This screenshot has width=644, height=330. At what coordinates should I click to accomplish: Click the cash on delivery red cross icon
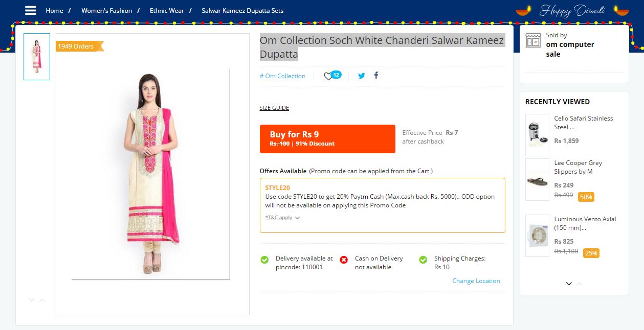(x=344, y=260)
